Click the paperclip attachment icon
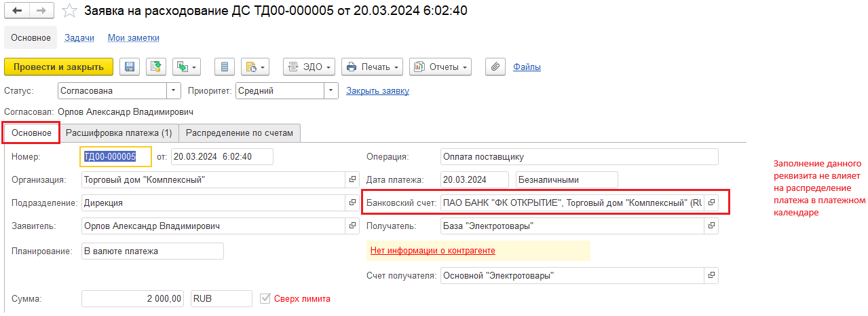The height and width of the screenshot is (316, 868). (495, 67)
